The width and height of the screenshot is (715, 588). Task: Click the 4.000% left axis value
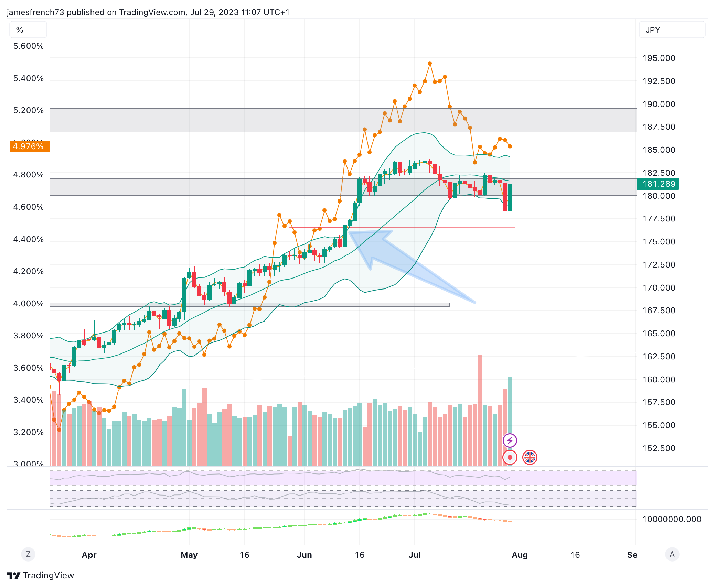coord(29,304)
